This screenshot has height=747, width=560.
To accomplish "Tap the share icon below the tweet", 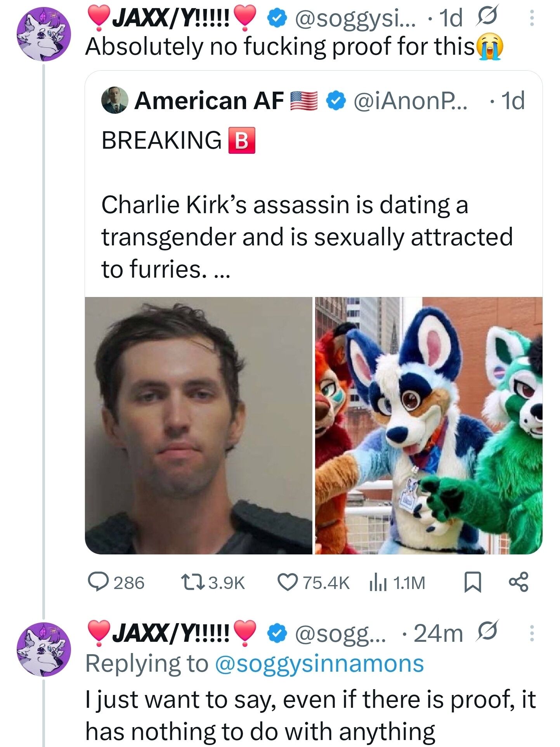I will pos(518,582).
